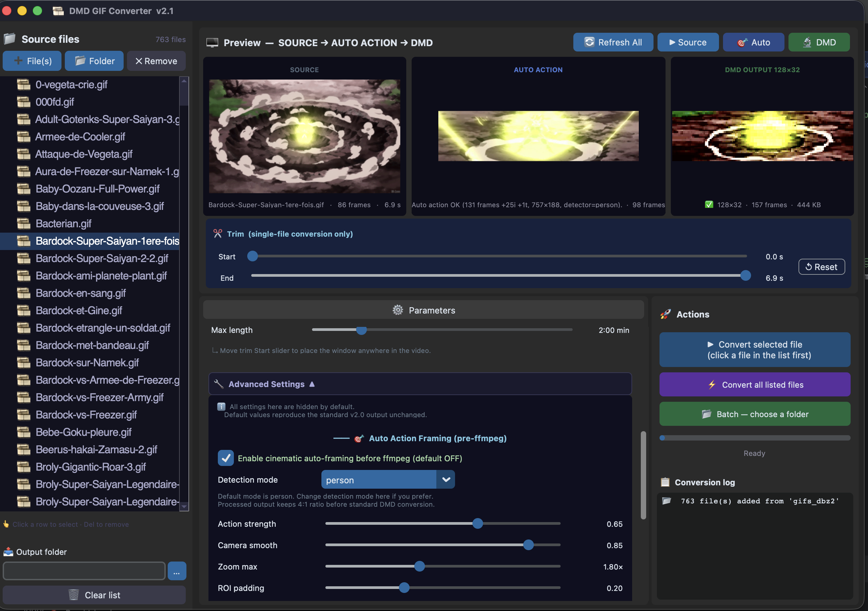Click the clipboard icon beside Conversion log

665,482
